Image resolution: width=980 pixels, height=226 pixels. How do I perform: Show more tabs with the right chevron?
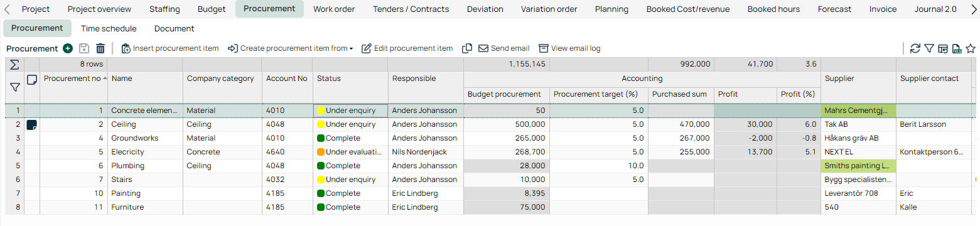[974, 9]
